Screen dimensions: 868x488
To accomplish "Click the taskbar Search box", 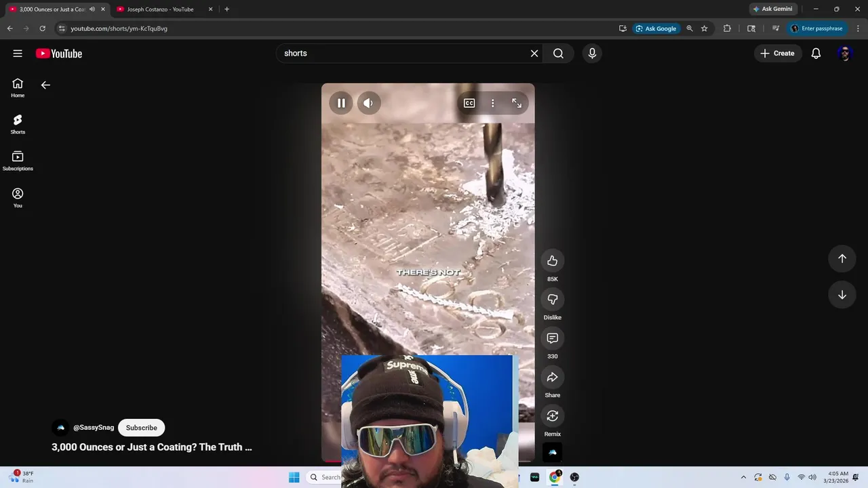I will click(x=324, y=477).
